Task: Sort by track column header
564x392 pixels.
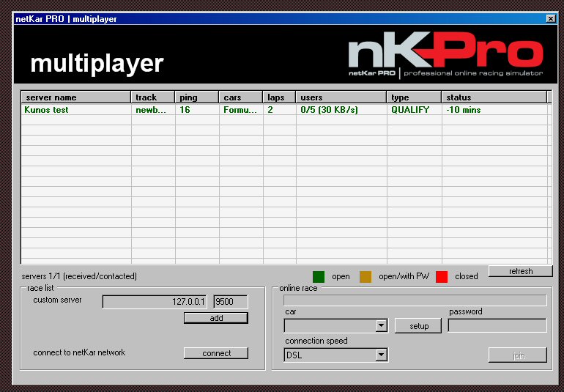Action: (x=152, y=97)
